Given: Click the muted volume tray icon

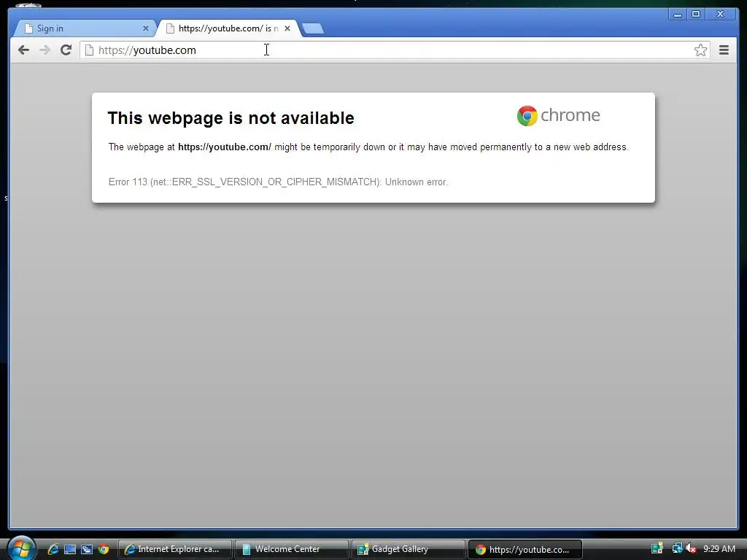Looking at the screenshot, I should click(692, 548).
